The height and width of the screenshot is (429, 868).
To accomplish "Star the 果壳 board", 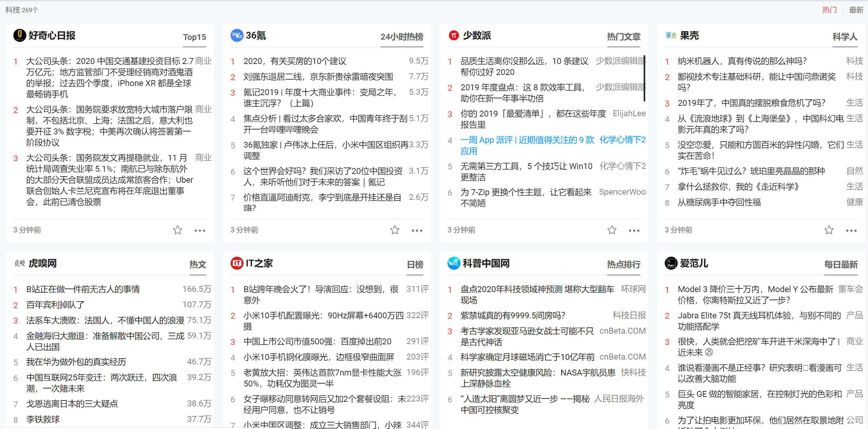I will point(829,230).
